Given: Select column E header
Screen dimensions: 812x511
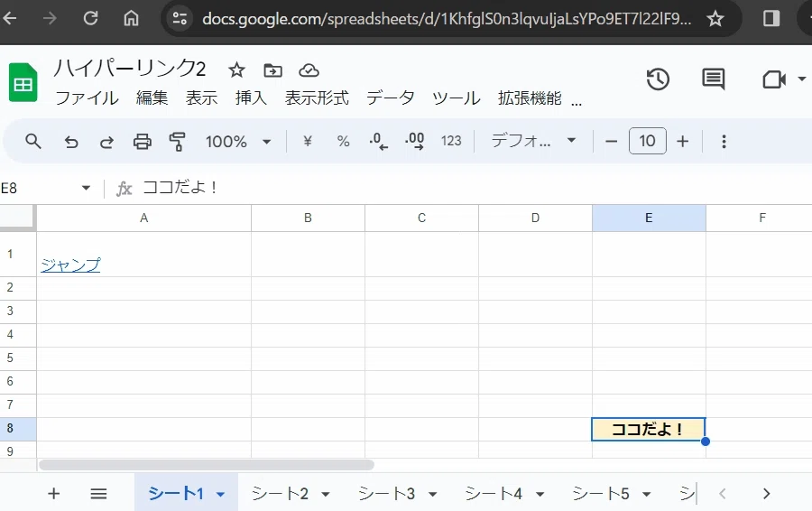Looking at the screenshot, I should (x=649, y=218).
